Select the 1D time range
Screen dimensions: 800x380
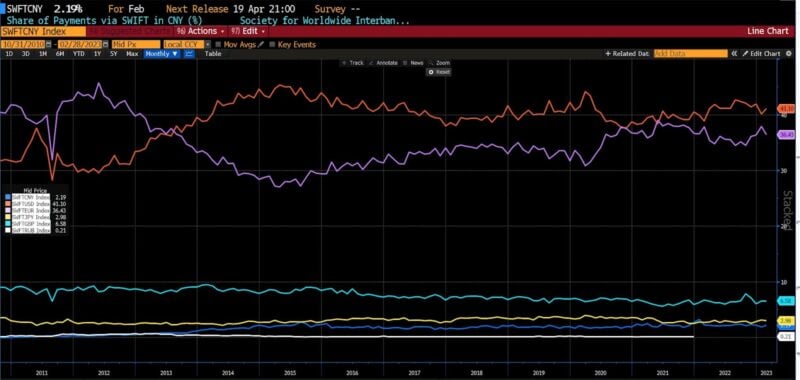point(9,53)
